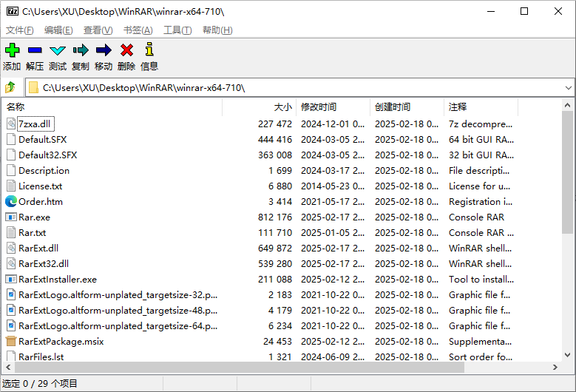The width and height of the screenshot is (576, 392).
Task: Click the comment 'Tool to install...'
Action: 481,280
